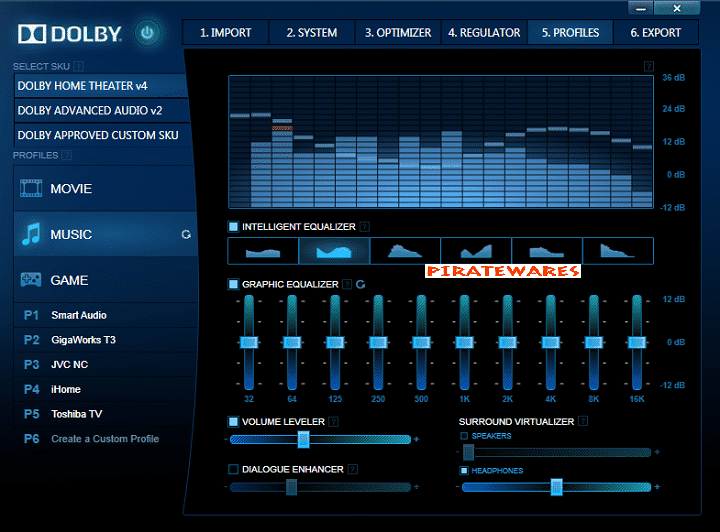720x532 pixels.
Task: Reset the Graphic Equalizer with refresh icon
Action: (361, 285)
